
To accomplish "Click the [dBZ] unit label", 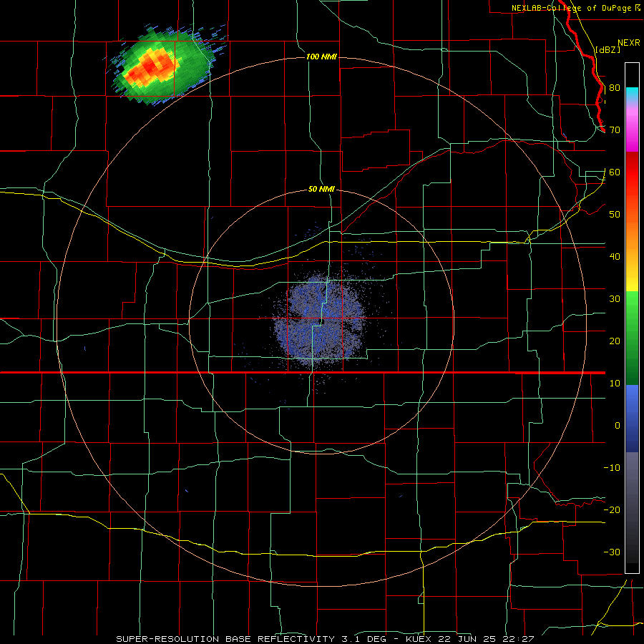I will click(608, 49).
